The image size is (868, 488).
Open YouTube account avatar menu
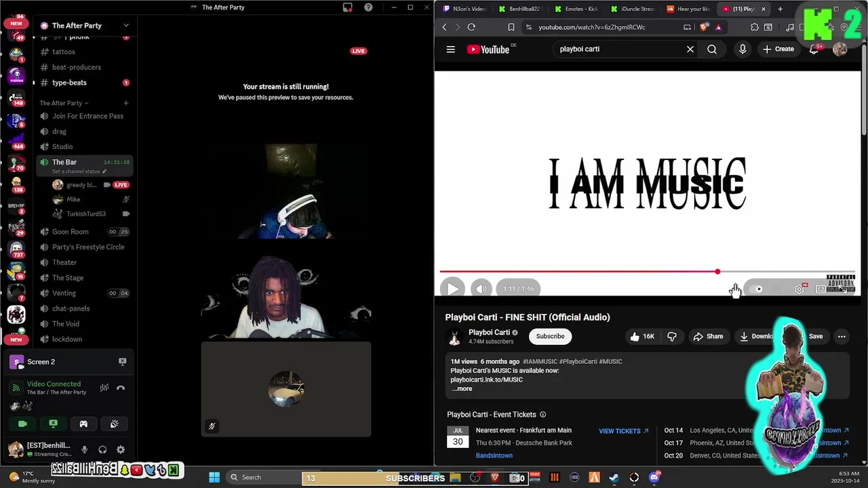tap(840, 49)
